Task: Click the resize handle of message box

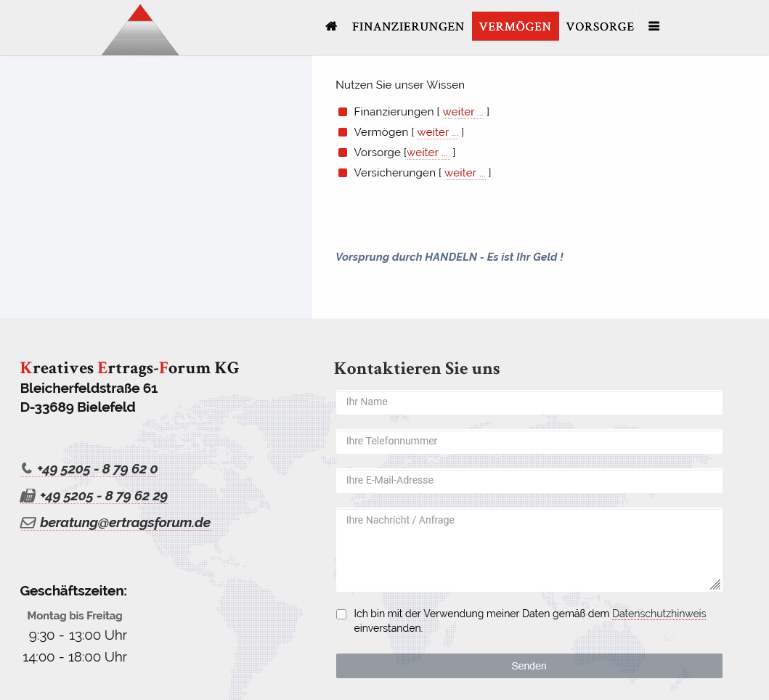Action: (715, 584)
